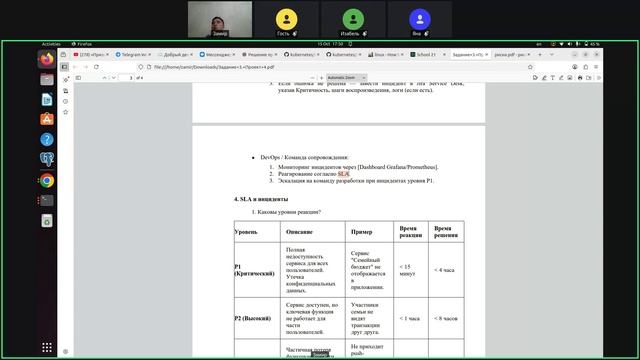This screenshot has width=640, height=360.
Task: Open Google Chrome from the dock
Action: tap(47, 180)
